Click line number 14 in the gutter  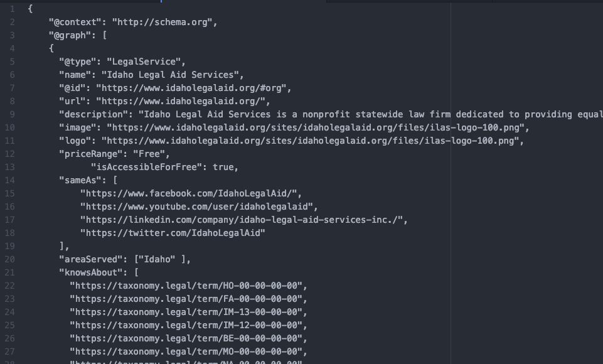point(9,180)
